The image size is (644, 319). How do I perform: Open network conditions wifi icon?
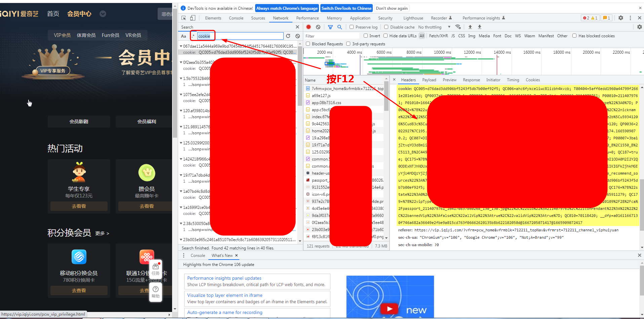[x=458, y=27]
